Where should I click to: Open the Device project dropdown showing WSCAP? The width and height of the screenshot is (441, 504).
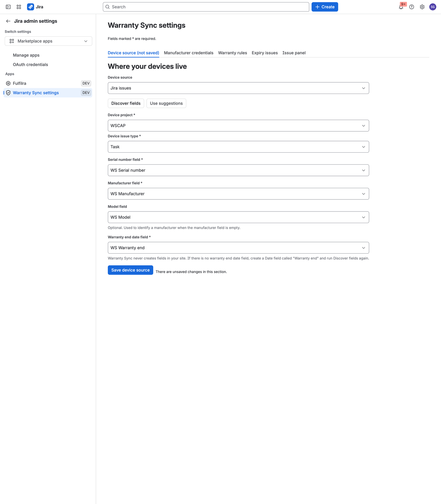[x=238, y=126]
